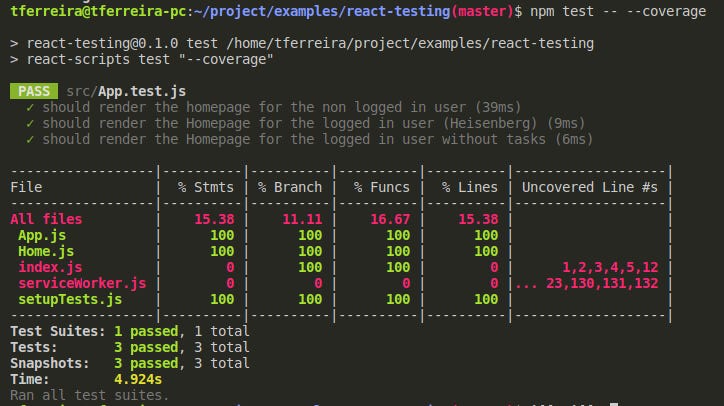Viewport: 724px width, 406px height.
Task: Click the 'react-scripts test "--coverage"' line
Action: coord(142,60)
